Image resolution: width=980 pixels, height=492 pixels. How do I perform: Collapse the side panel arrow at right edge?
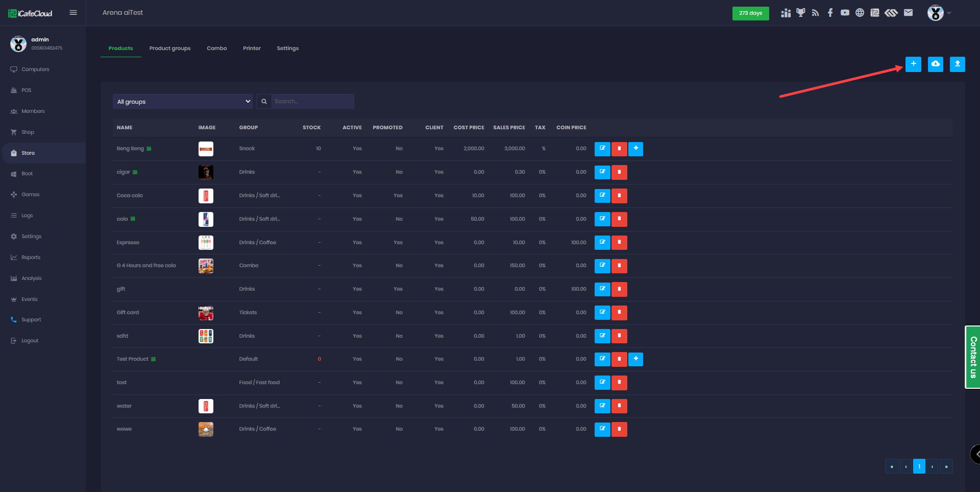click(976, 454)
